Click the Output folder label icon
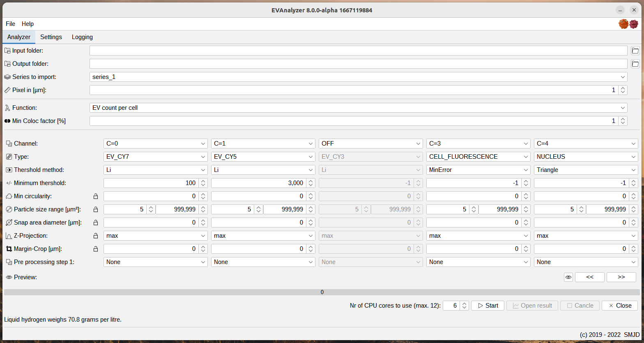Viewport: 644px width, 343px height. click(7, 64)
